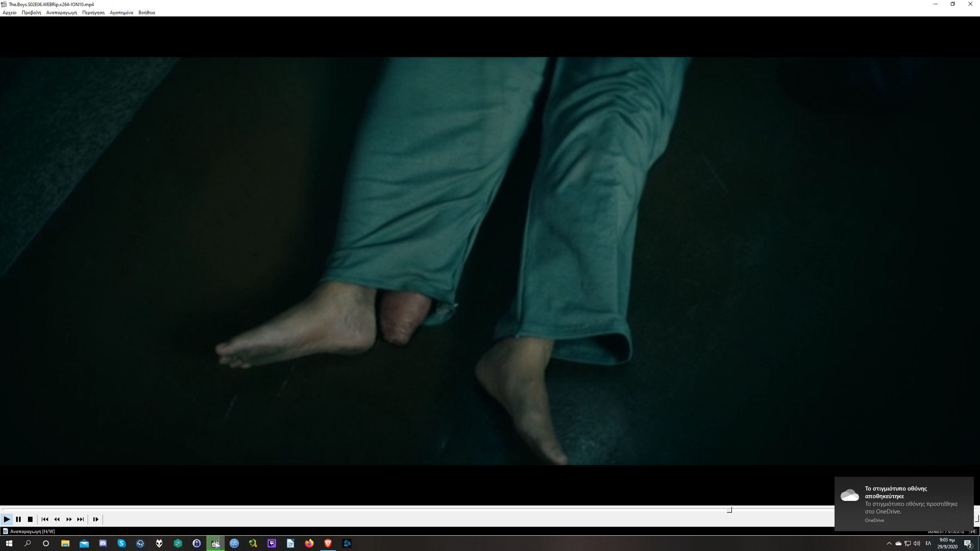Open foobar2000 alien icon in taskbar

coord(159,543)
